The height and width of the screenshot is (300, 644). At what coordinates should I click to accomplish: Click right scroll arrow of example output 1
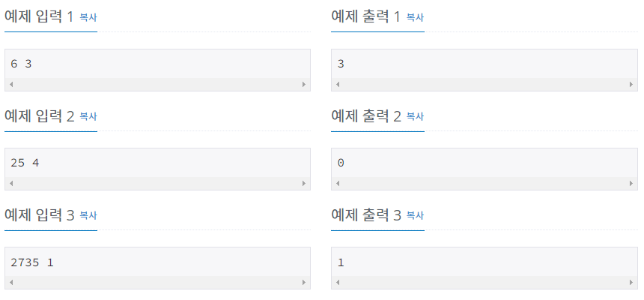coord(631,84)
